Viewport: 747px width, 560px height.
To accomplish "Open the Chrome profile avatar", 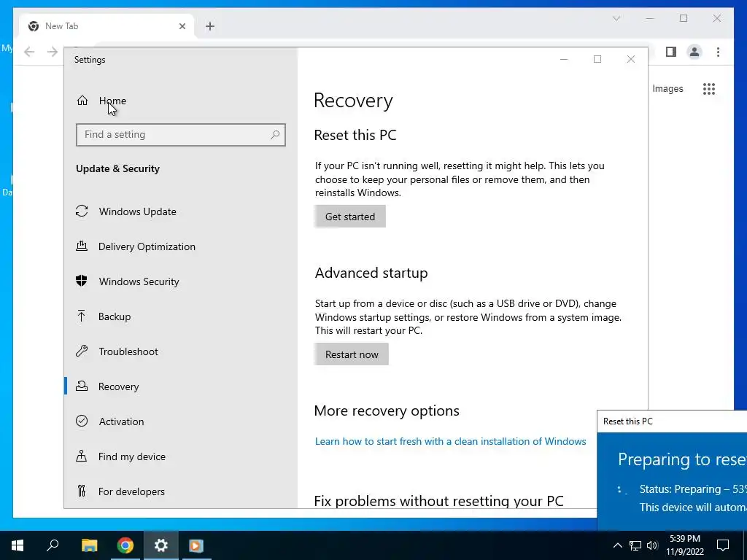I will click(x=694, y=52).
